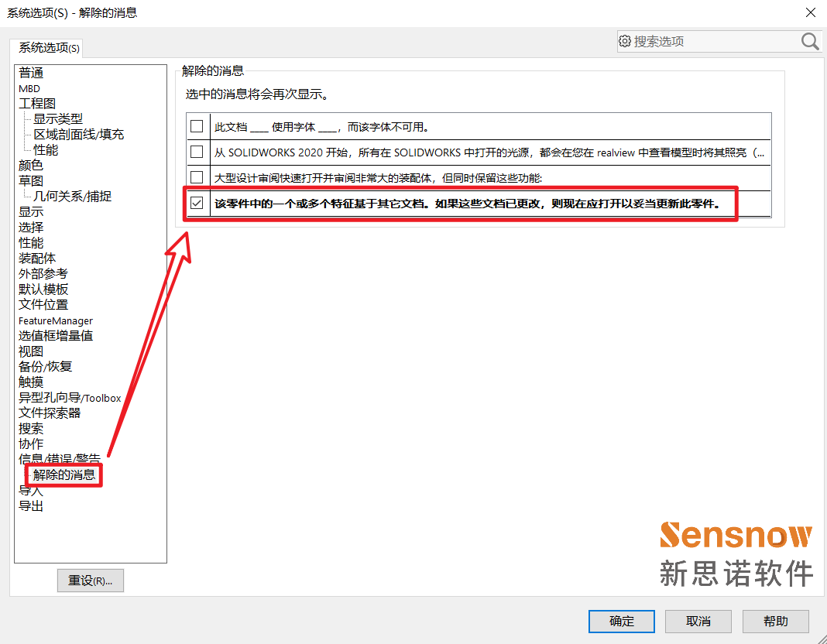Select 异型孔向导/Toolbox option
The image size is (827, 644).
(x=70, y=398)
